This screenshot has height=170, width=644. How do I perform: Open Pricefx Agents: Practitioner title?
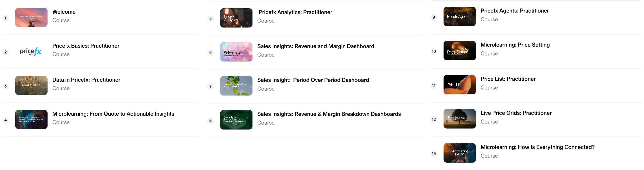[514, 11]
